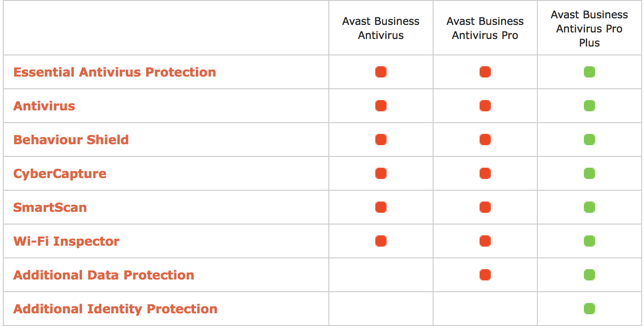This screenshot has width=644, height=326.
Task: Click Behaviour Shield red dot under Avast Business Antivirus
Action: (381, 140)
